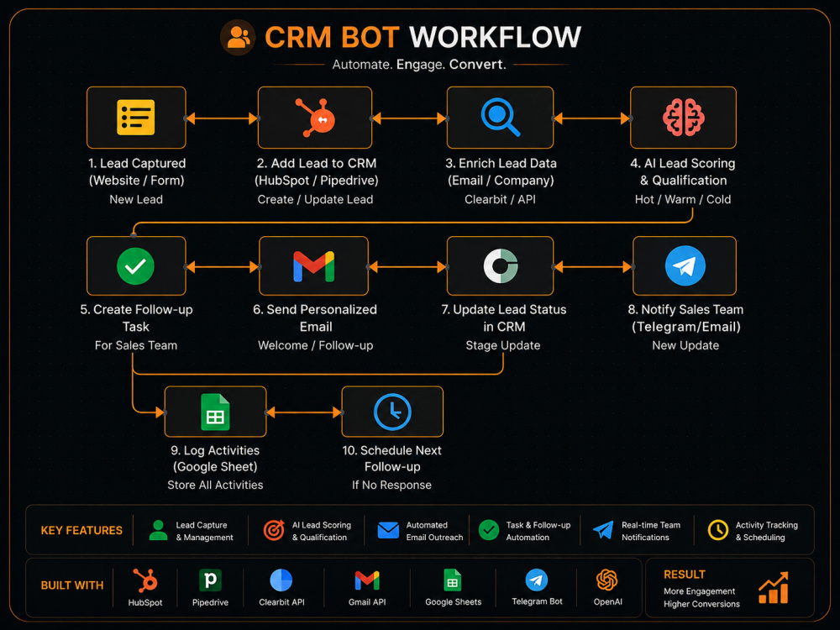This screenshot has width=840, height=630.
Task: Click the RESULT heading
Action: (684, 575)
